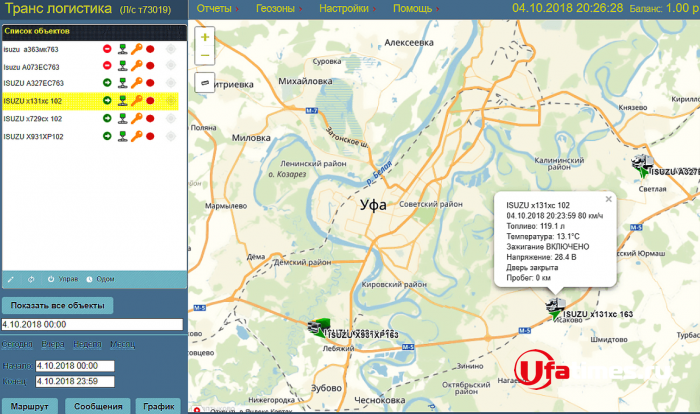Viewport: 700px width, 414px height.
Task: Select Isuzu A073EC763 in object list
Action: (31, 67)
